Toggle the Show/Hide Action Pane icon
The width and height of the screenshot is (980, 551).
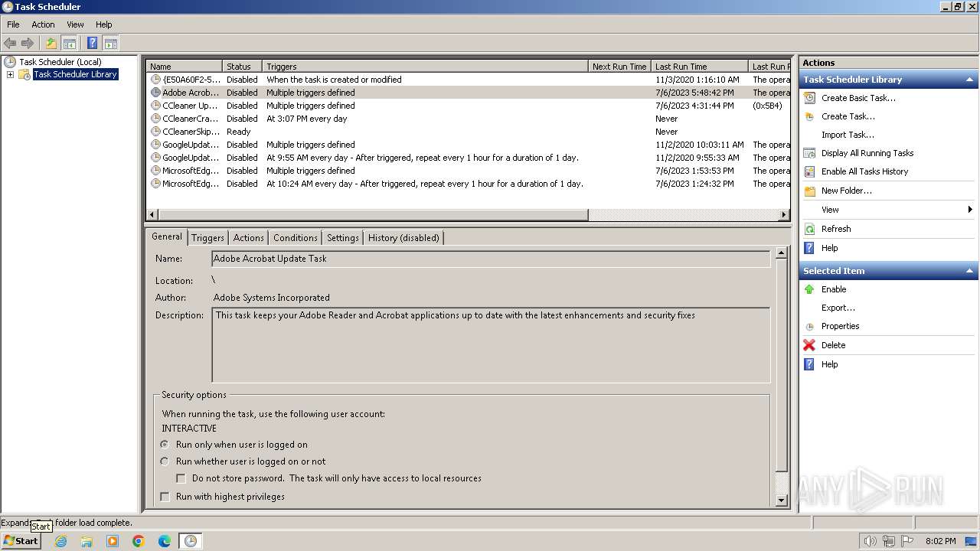110,44
